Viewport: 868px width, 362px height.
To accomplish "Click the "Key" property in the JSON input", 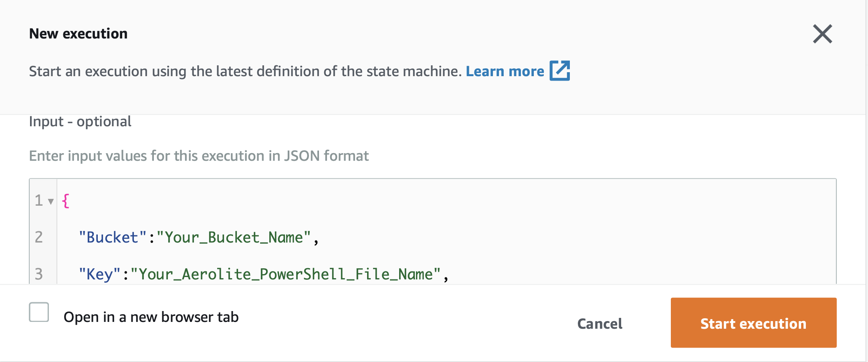I will 100,274.
